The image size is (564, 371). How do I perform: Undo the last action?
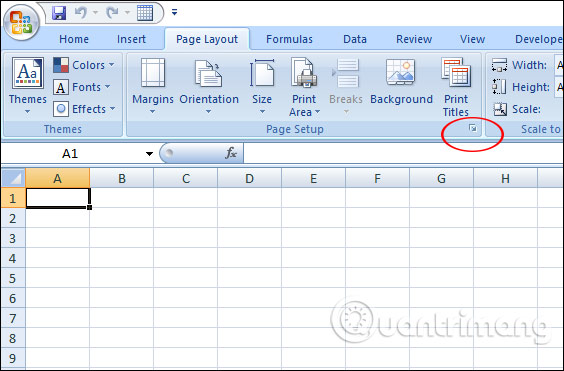pos(80,13)
